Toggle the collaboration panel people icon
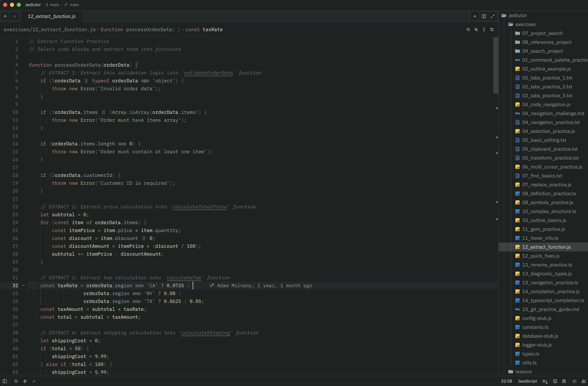The image size is (588, 386). tap(584, 381)
